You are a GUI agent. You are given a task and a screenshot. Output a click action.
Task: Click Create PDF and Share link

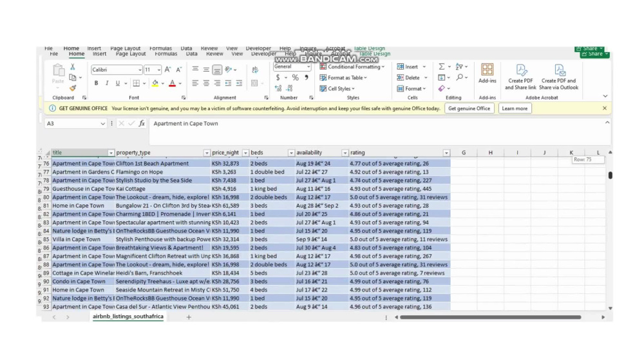point(520,77)
